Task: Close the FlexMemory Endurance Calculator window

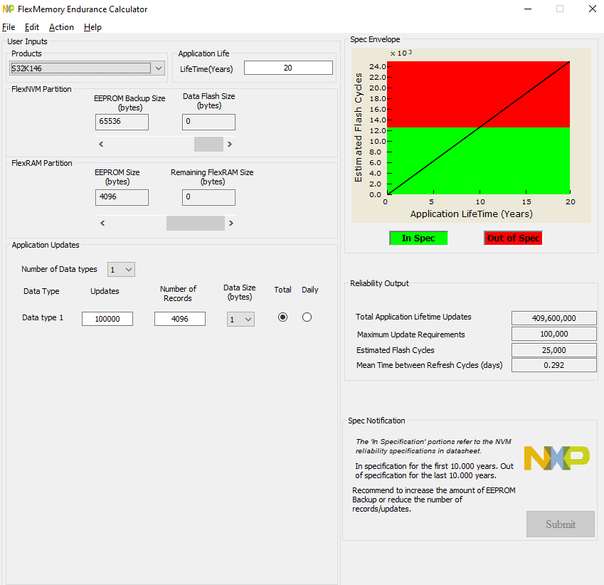Action: tap(592, 9)
